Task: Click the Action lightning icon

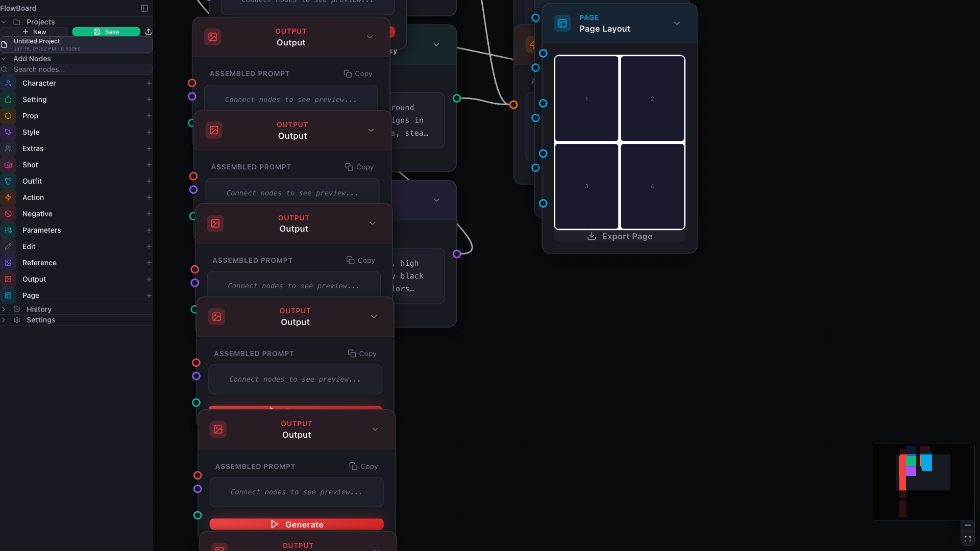Action: pos(8,197)
